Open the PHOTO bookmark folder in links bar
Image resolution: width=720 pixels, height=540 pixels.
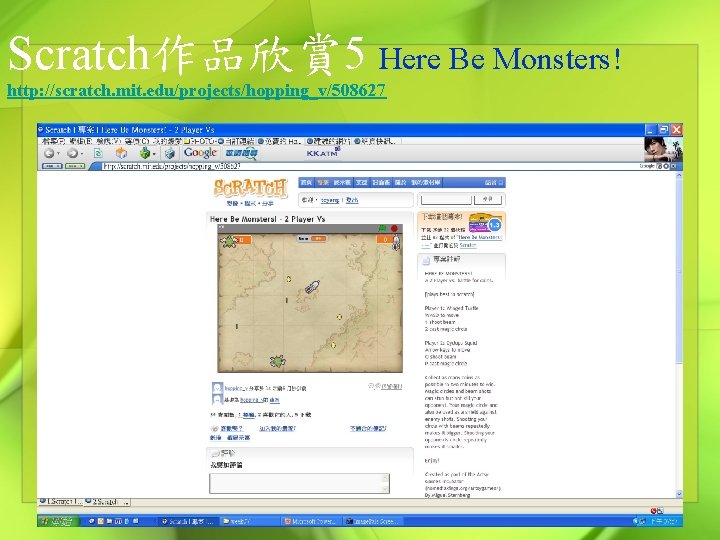(x=200, y=141)
